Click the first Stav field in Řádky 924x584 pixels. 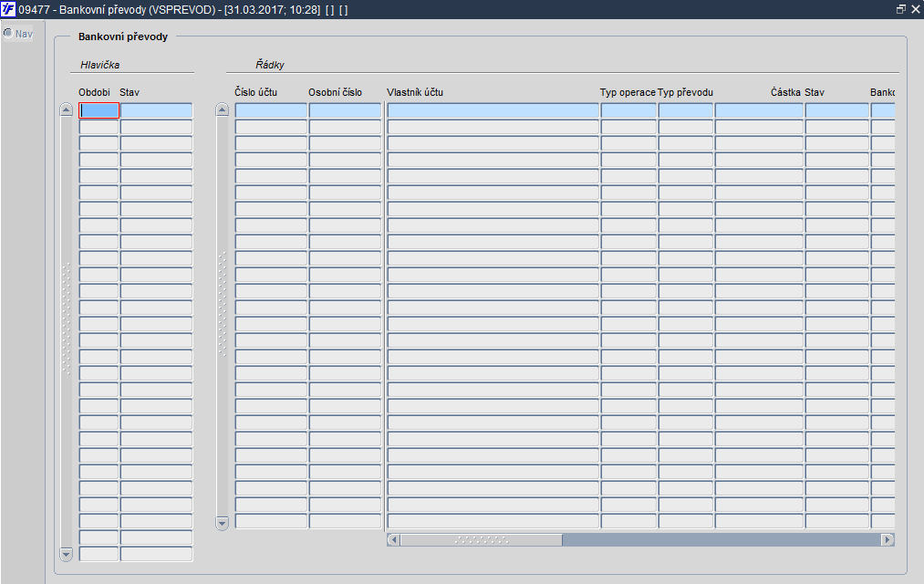(x=836, y=110)
